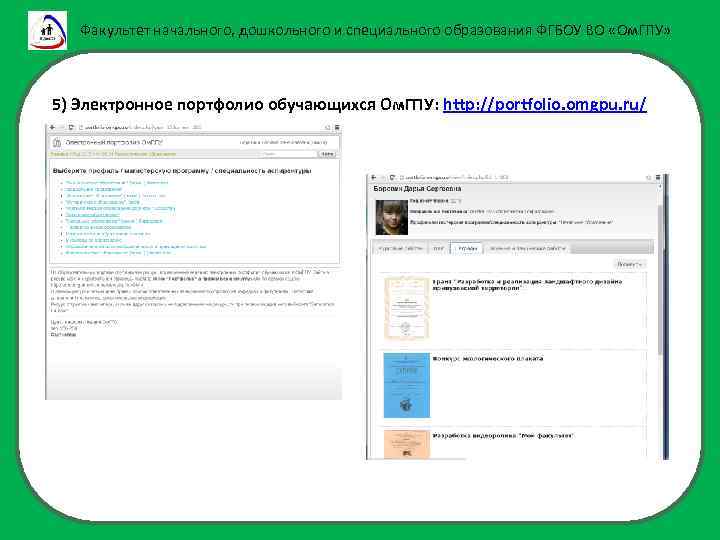Click the landscape design grant entry title
720x540 pixels.
coord(527,285)
